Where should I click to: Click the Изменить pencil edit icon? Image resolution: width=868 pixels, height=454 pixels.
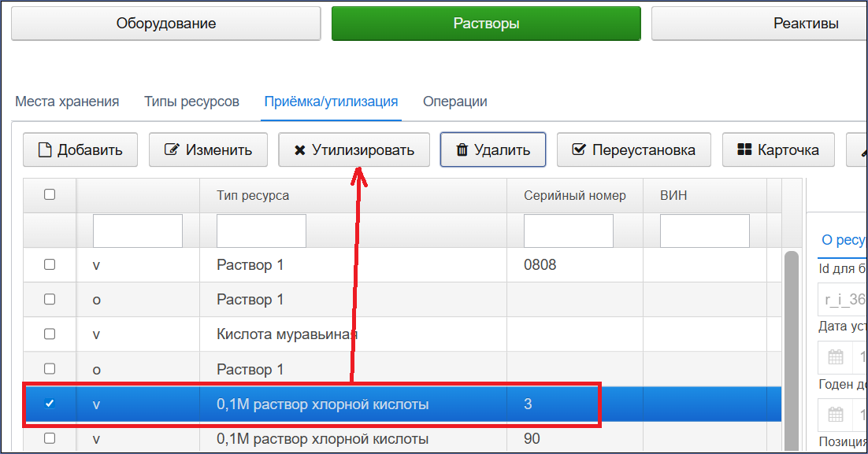point(172,149)
